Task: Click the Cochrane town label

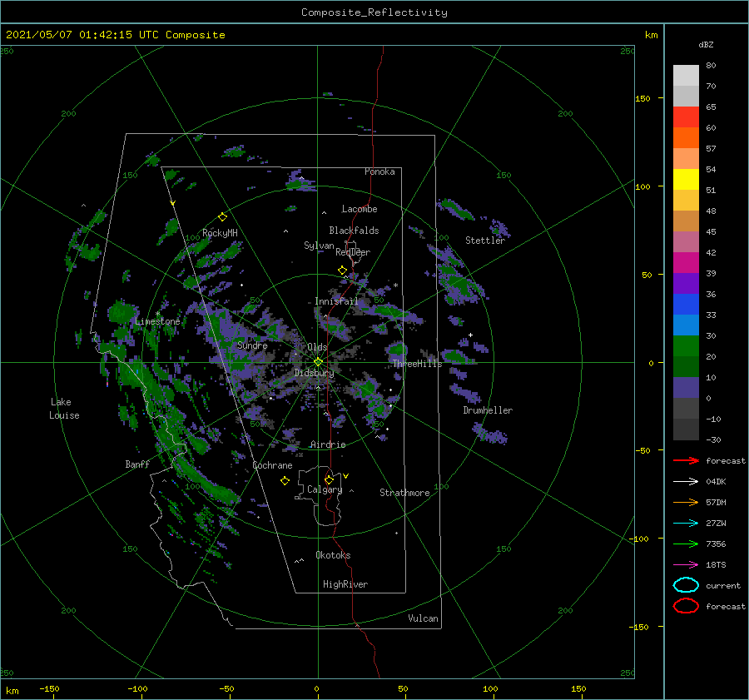Action: (272, 465)
